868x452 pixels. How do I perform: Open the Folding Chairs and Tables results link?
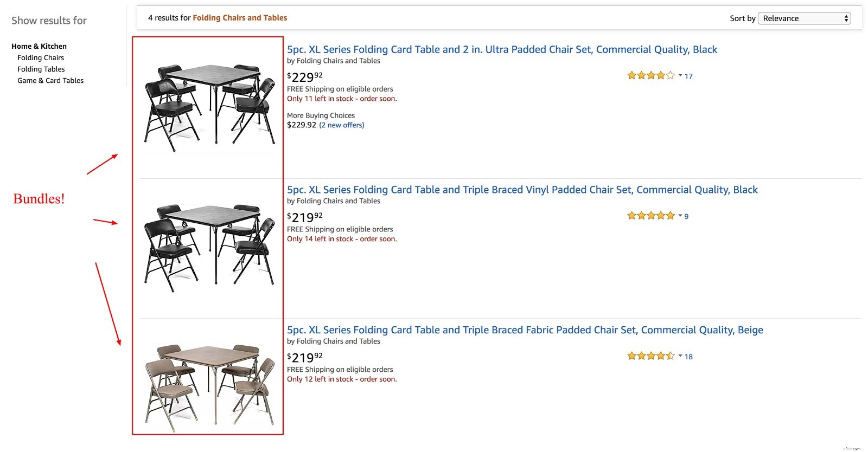pos(240,17)
